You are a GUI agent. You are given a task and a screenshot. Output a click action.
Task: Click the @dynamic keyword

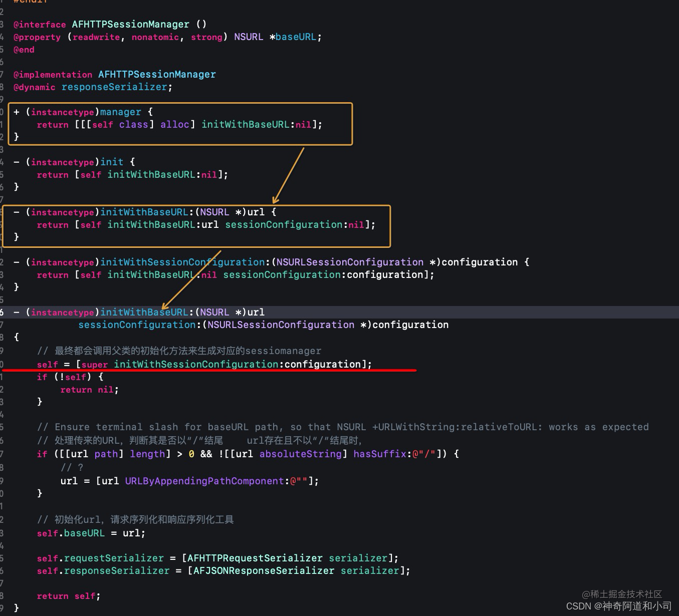[35, 87]
